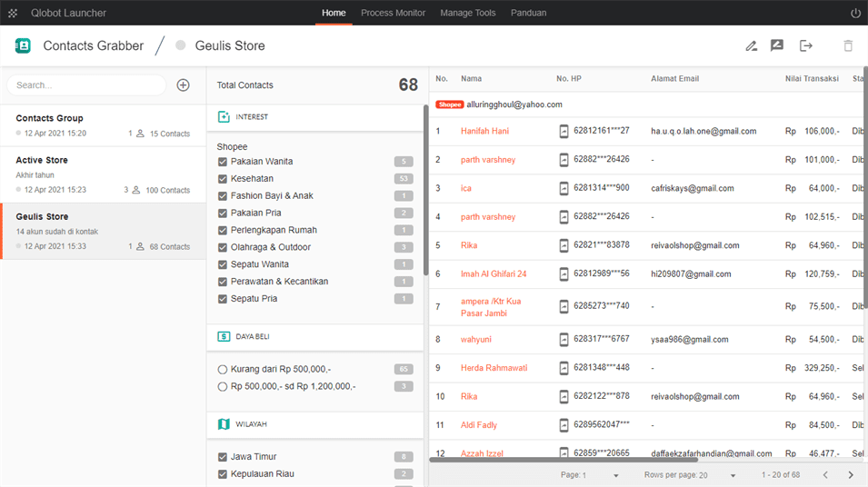Viewport: 868px width, 487px height.
Task: Click the person icon in Active Store item
Action: (135, 190)
